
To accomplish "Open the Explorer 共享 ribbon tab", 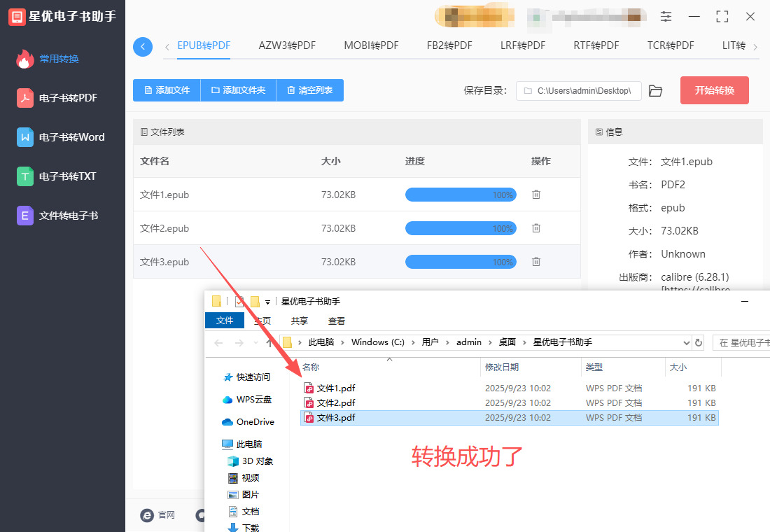I will coord(299,321).
